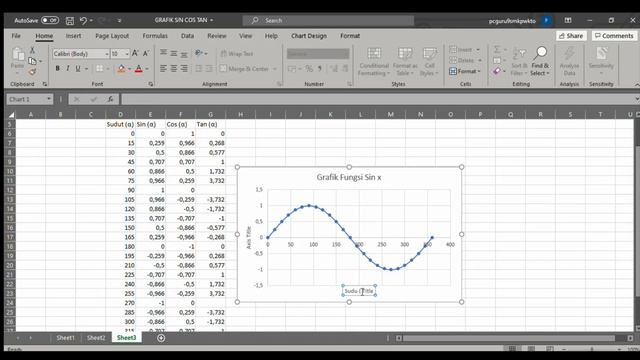Open the Clipboard pane launcher
This screenshot has height=360, width=640.
pyautogui.click(x=44, y=84)
